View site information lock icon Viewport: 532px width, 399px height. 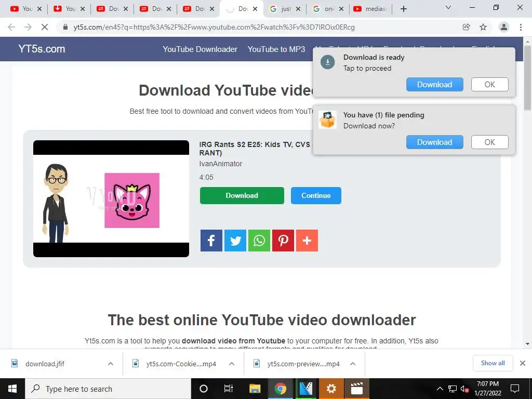[x=65, y=27]
